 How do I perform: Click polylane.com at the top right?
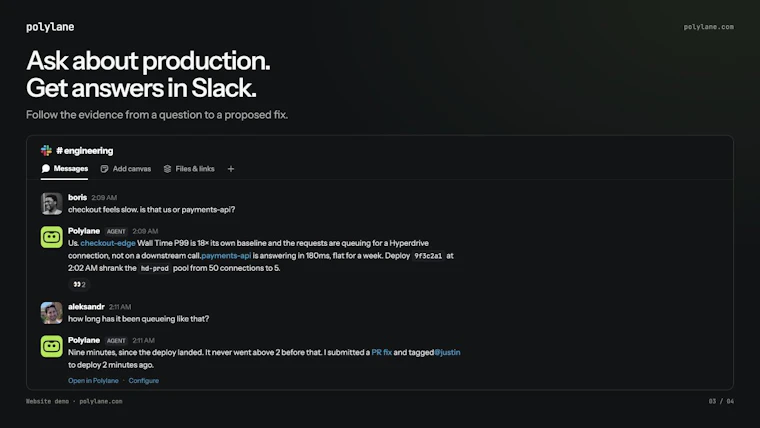point(709,27)
